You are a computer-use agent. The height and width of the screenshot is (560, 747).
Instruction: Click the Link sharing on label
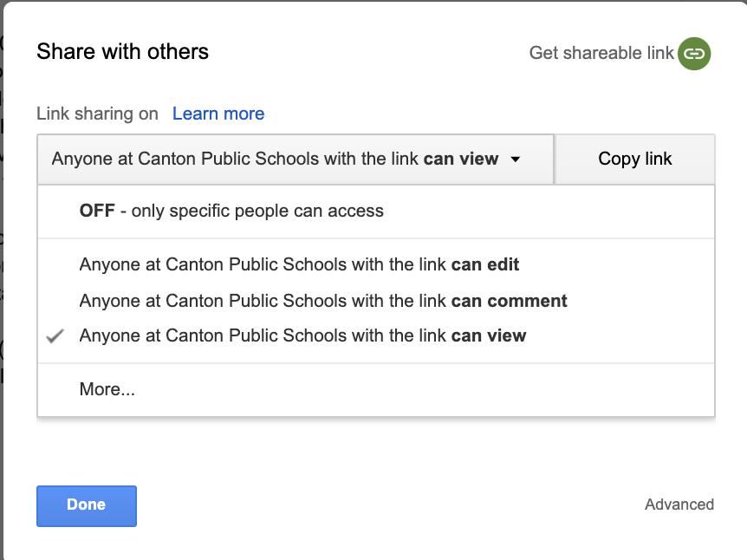(x=97, y=114)
